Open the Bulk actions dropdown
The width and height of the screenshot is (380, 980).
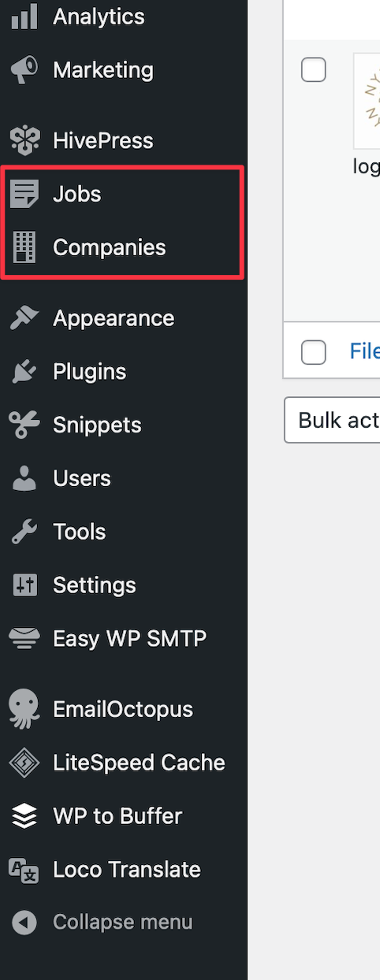pyautogui.click(x=332, y=420)
